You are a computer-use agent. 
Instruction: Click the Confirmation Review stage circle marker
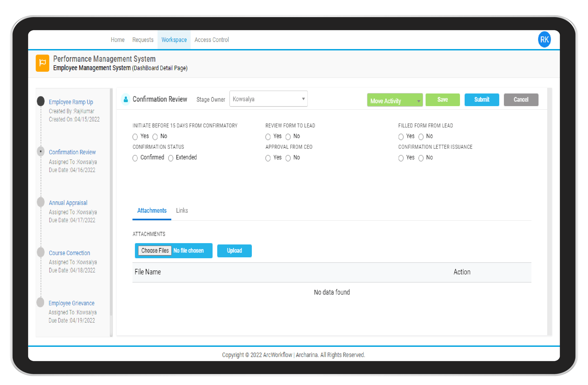(41, 151)
